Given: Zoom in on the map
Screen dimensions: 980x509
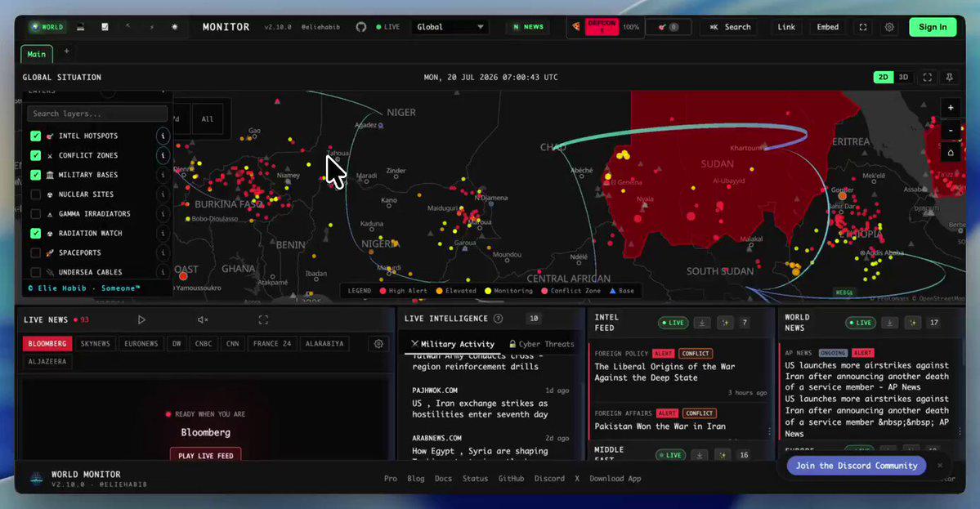Looking at the screenshot, I should (950, 107).
